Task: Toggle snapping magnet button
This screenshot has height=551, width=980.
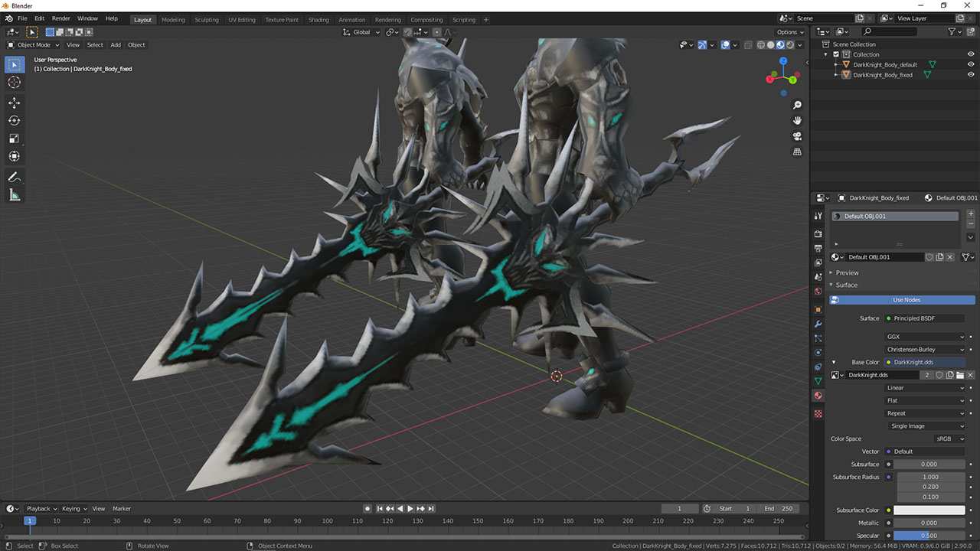Action: (408, 32)
